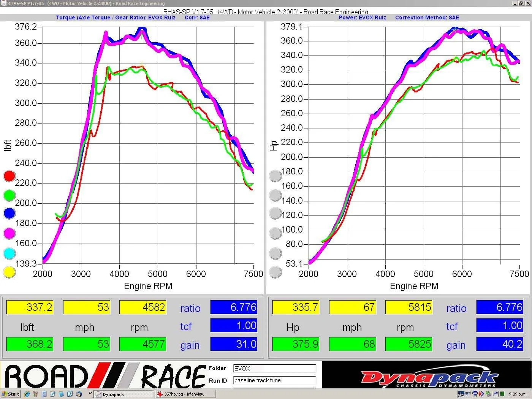
Task: Open the Windows Start menu
Action: [x=10, y=394]
